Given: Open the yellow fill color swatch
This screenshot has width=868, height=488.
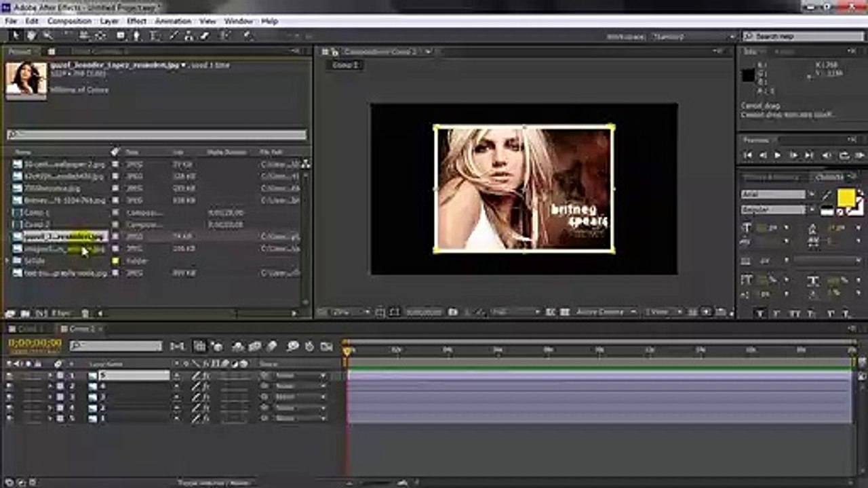Looking at the screenshot, I should tap(846, 197).
